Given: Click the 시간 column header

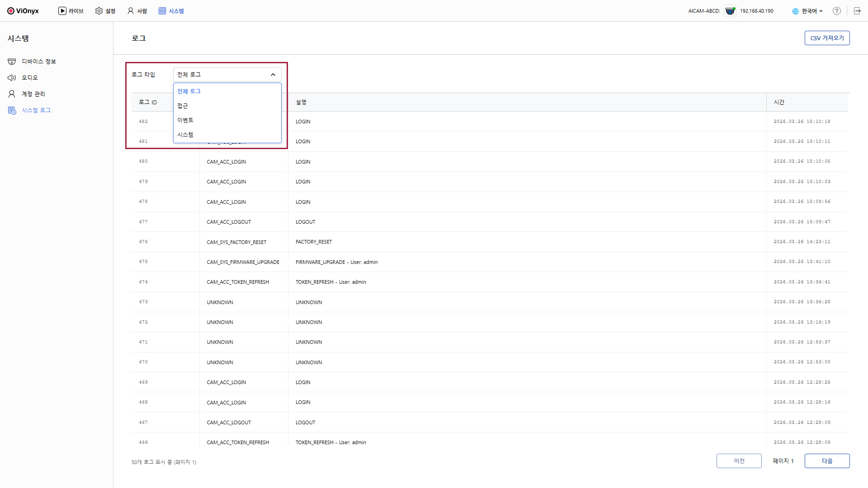Looking at the screenshot, I should tap(779, 102).
